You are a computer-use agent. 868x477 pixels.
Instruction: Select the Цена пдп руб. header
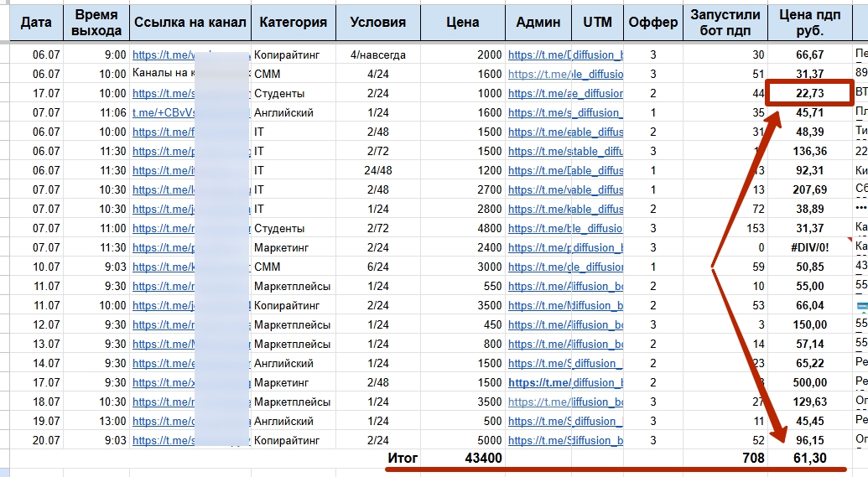[810, 22]
